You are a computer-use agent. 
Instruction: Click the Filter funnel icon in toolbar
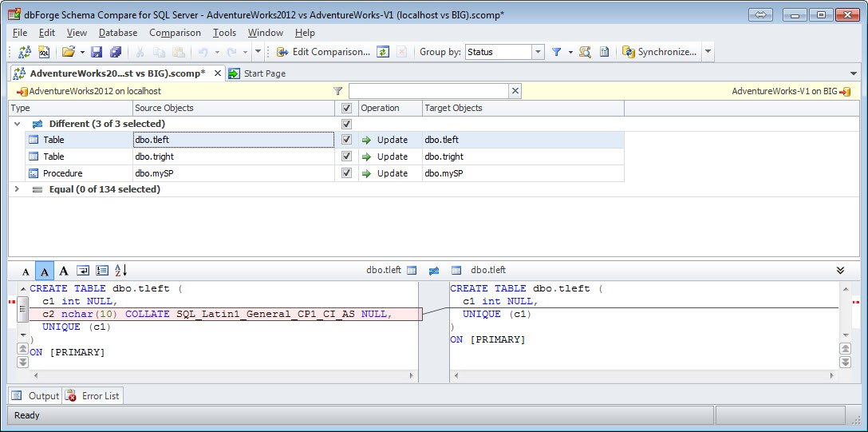(557, 52)
